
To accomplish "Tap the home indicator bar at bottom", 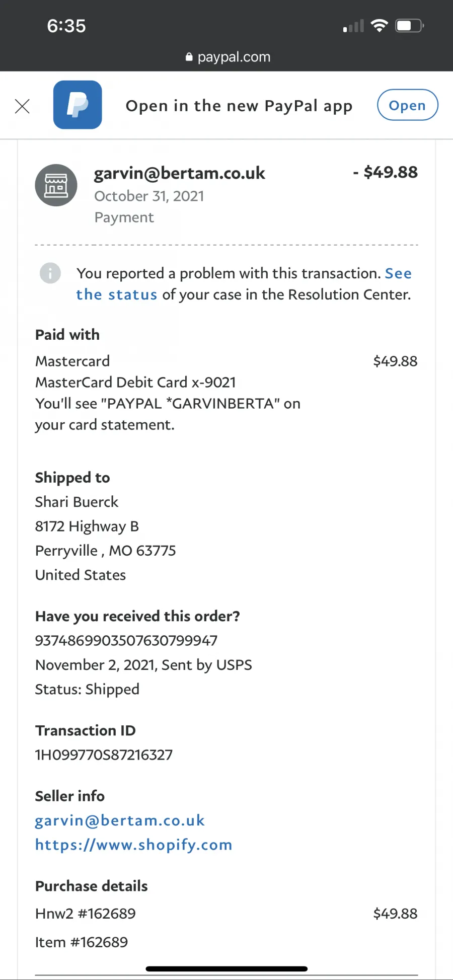I will pyautogui.click(x=226, y=968).
